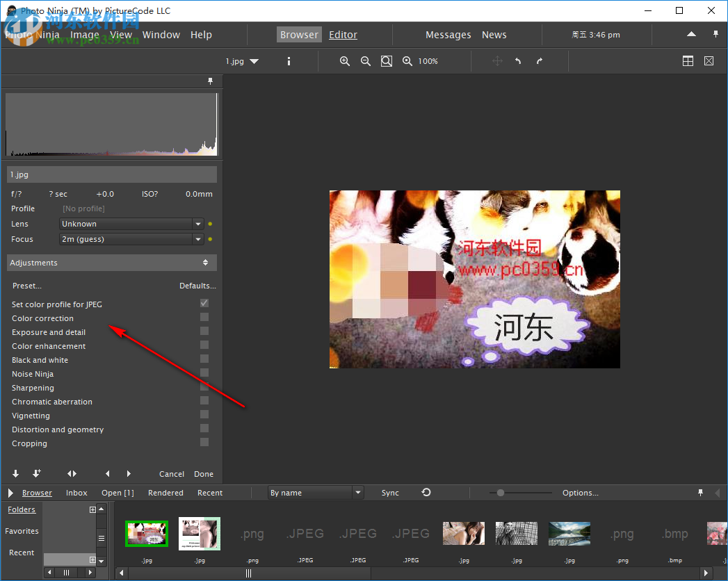Open the Lens dropdown showing Unknown
Image resolution: width=728 pixels, height=581 pixels.
(197, 224)
